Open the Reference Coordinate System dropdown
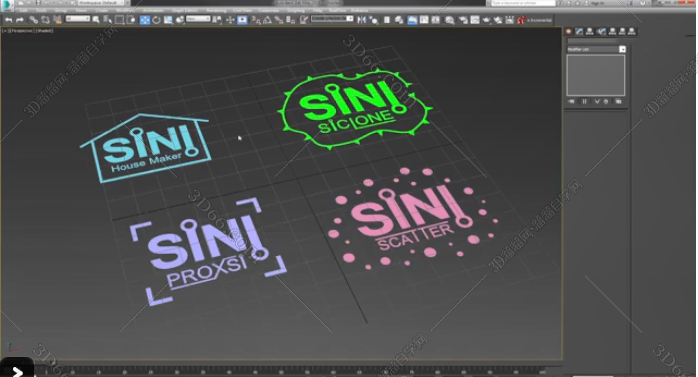The height and width of the screenshot is (377, 698). (x=198, y=19)
